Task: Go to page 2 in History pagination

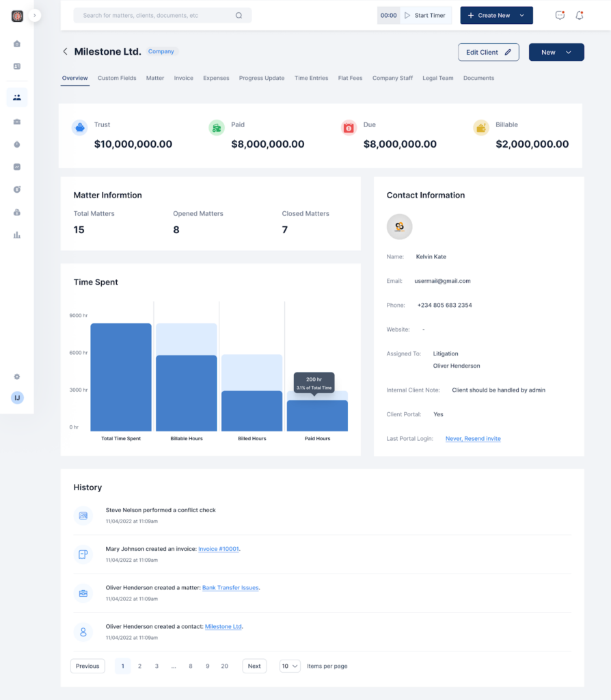Action: coord(139,666)
